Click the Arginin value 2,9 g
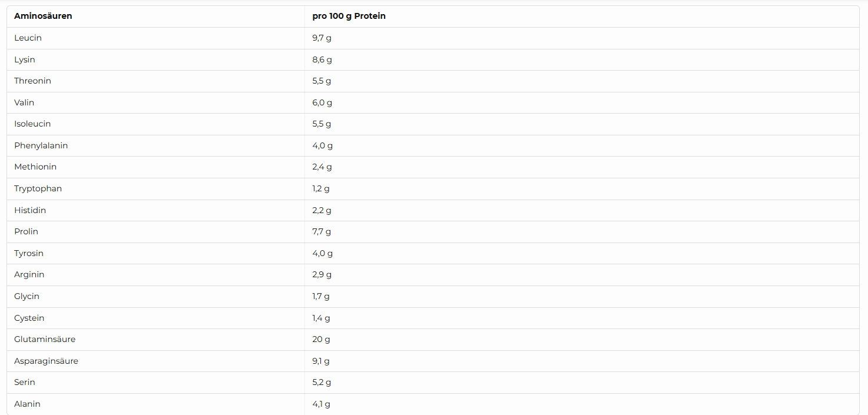This screenshot has height=415, width=868. [322, 275]
